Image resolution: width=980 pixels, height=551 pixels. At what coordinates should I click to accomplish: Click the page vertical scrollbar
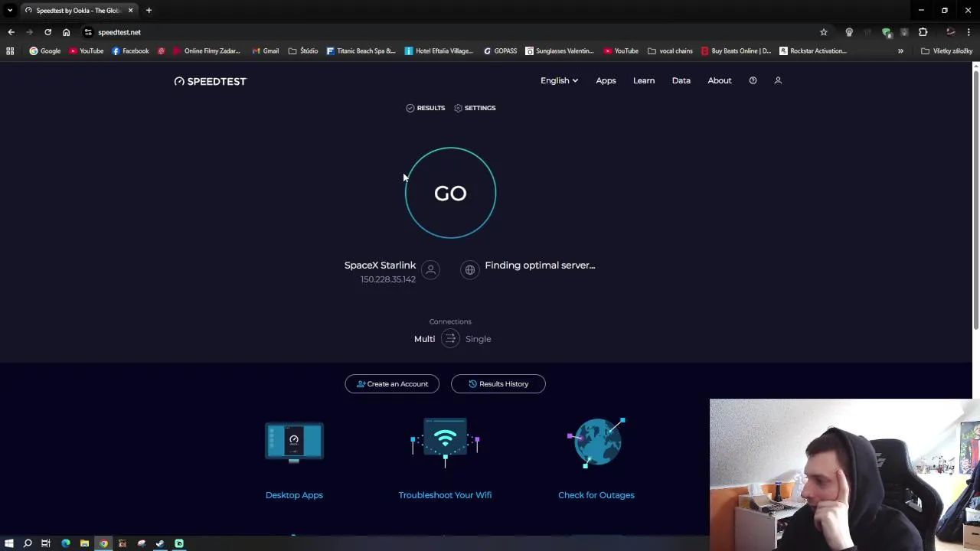[975, 199]
